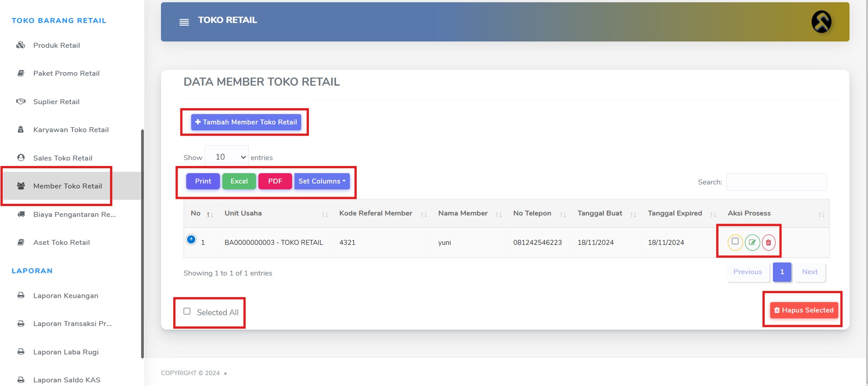This screenshot has width=868, height=386.
Task: Click the Suplier Retail handshake icon
Action: 21,101
